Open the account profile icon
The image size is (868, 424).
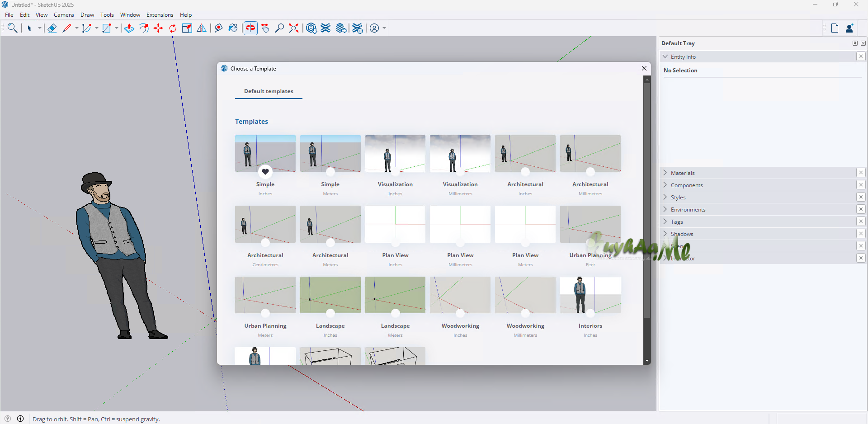(374, 28)
